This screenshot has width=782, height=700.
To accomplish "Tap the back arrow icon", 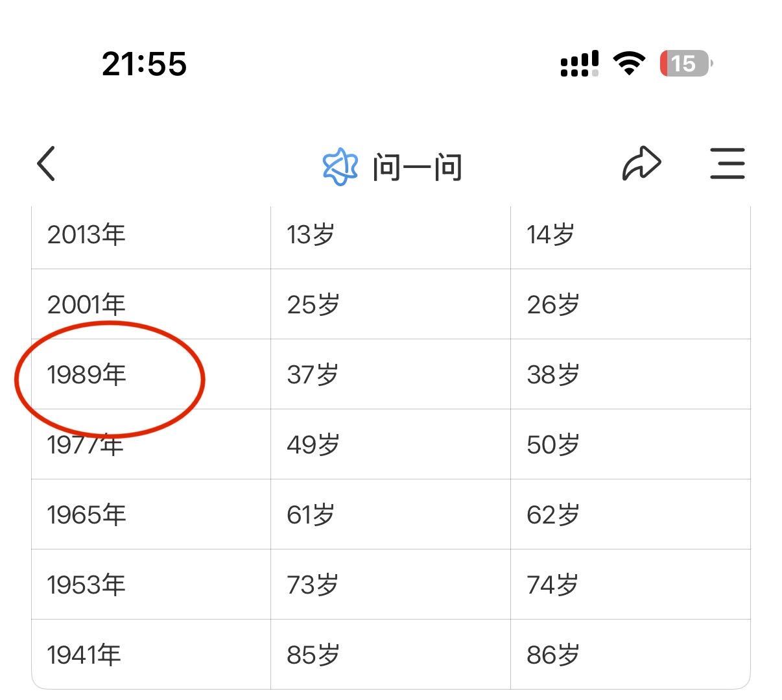I will click(x=47, y=163).
